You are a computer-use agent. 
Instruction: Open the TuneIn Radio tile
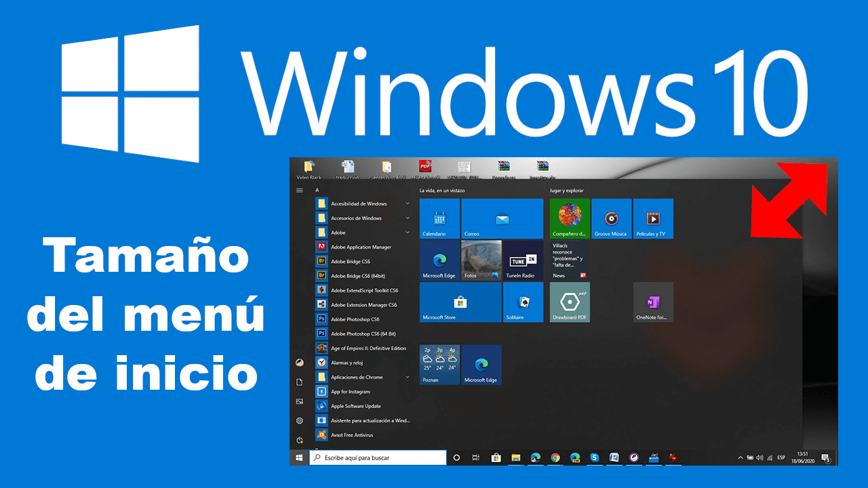pos(523,260)
